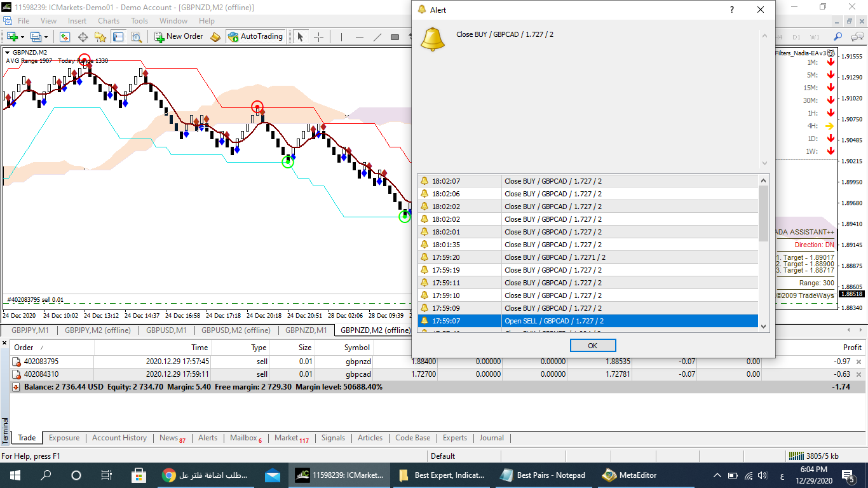The width and height of the screenshot is (868, 488).
Task: Open the Journal terminal tab
Action: coord(492,438)
